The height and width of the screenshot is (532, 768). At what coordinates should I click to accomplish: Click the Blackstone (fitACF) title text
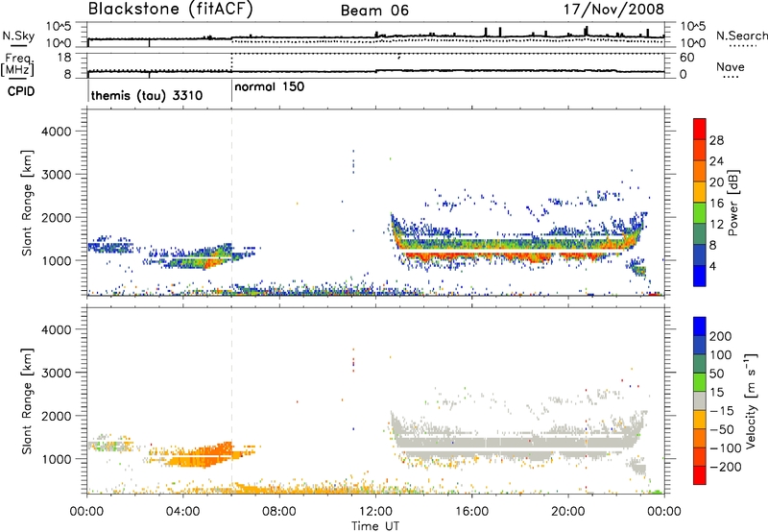pos(171,10)
